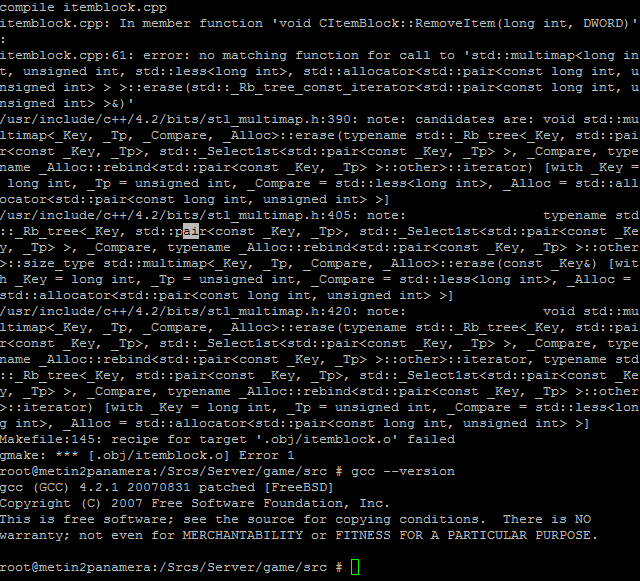Click the 'gmake: *** [.obj/itemblock.o] Error 1' line
The height and width of the screenshot is (581, 640).
(147, 455)
